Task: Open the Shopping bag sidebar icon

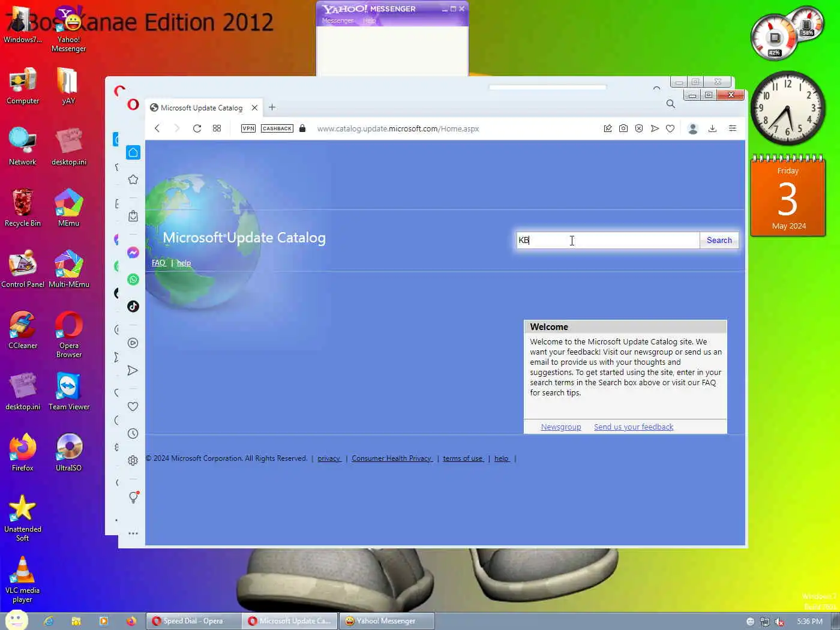Action: click(133, 216)
